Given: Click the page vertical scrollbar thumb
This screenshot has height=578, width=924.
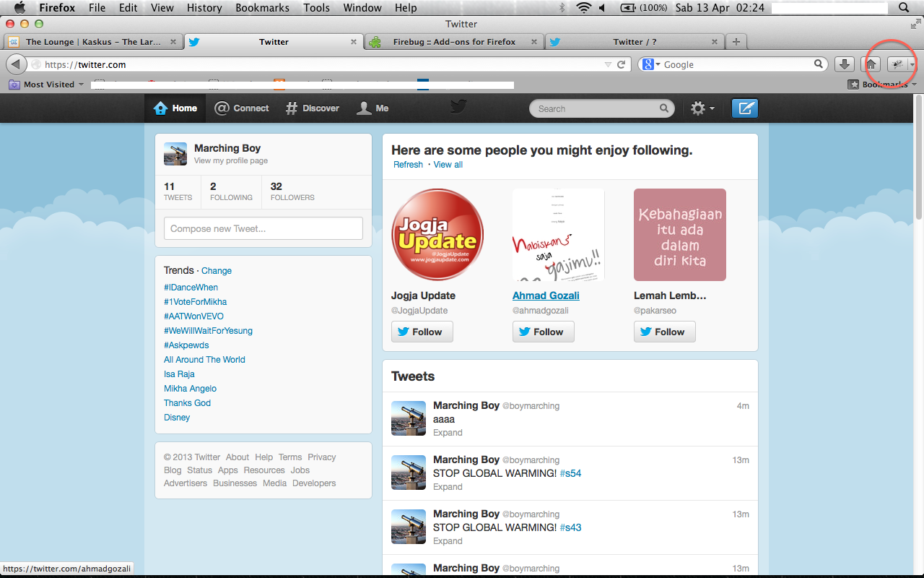Looking at the screenshot, I should pos(918,158).
